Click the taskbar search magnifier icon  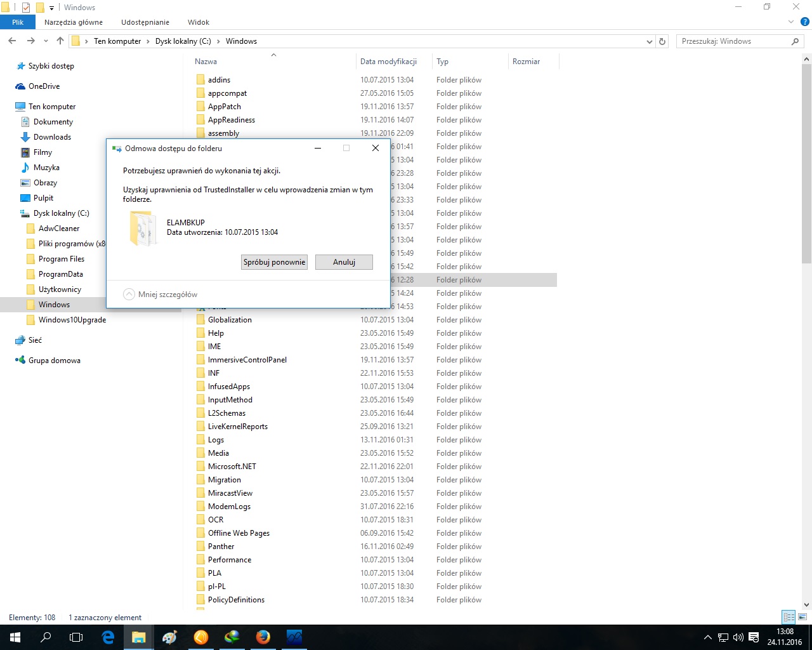tap(46, 637)
